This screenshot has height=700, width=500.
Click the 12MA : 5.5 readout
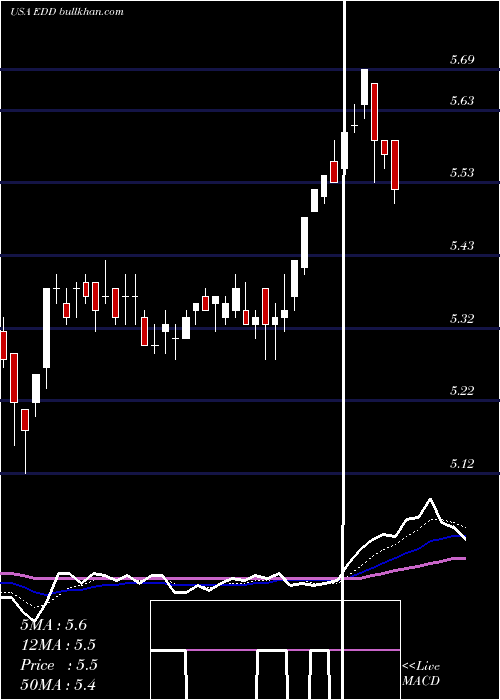click(58, 645)
